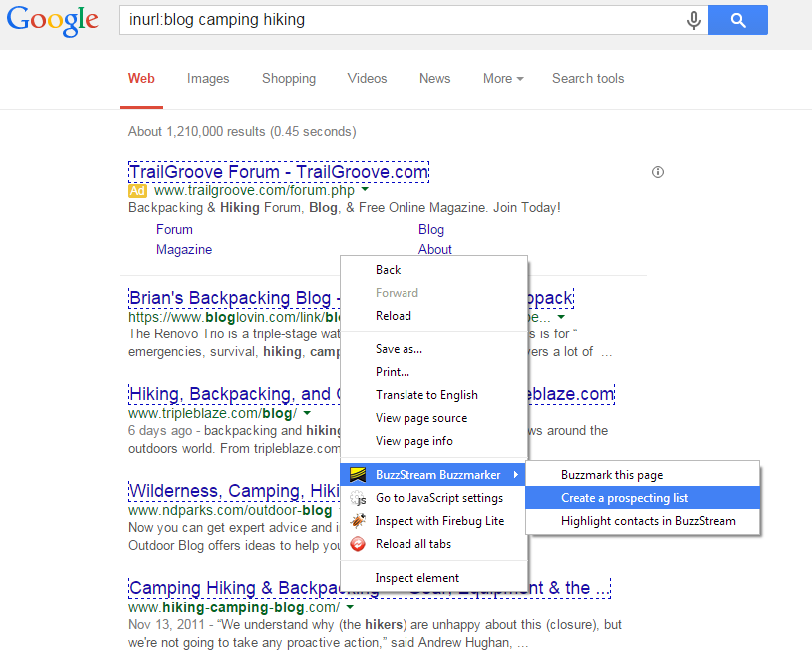
Task: Open the About sitelink
Action: pyautogui.click(x=435, y=249)
